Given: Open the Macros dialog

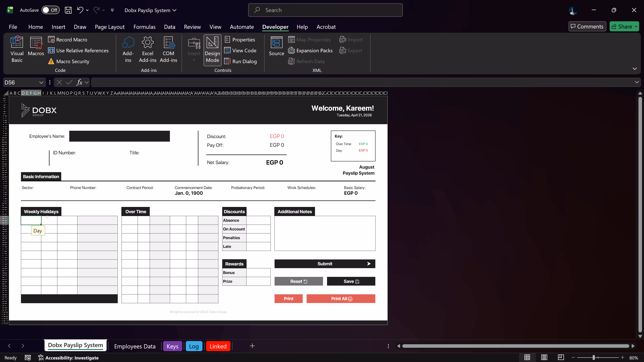Looking at the screenshot, I should [x=36, y=46].
